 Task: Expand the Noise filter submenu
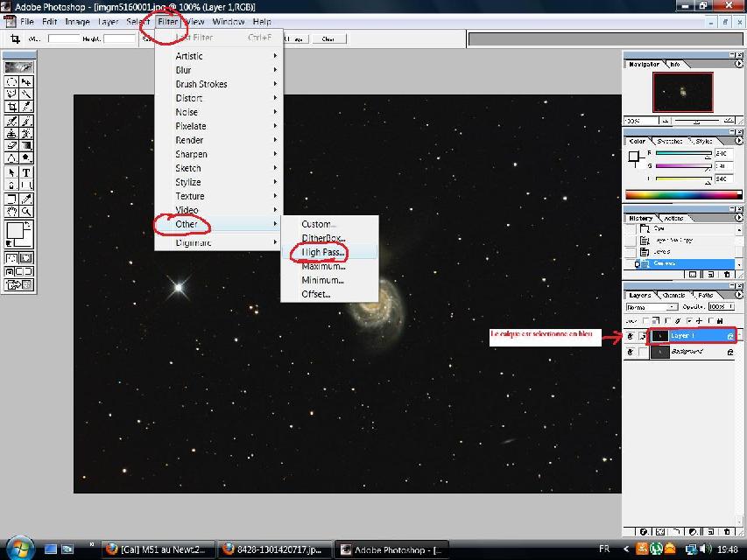pyautogui.click(x=219, y=112)
